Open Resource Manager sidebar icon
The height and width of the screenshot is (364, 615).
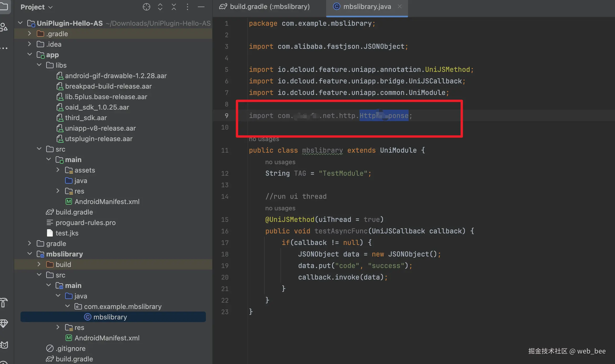[4, 27]
